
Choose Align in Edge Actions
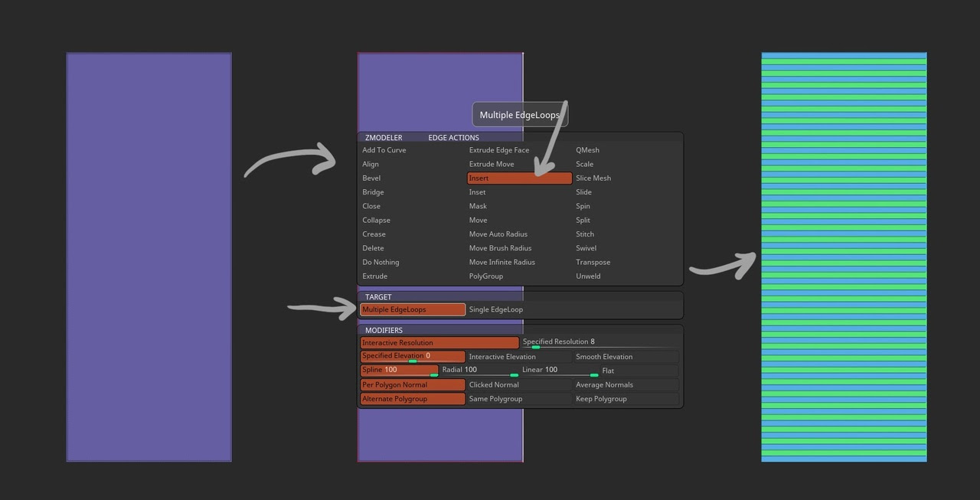(371, 164)
